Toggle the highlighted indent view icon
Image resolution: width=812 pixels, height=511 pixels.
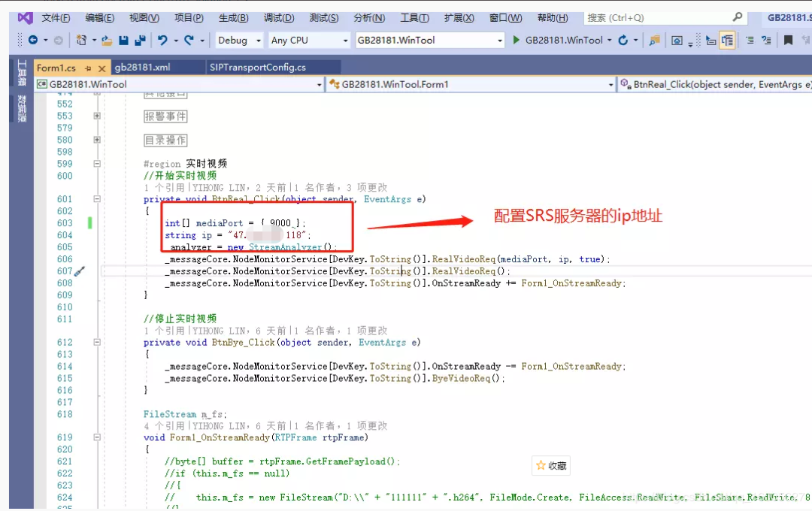tap(727, 40)
